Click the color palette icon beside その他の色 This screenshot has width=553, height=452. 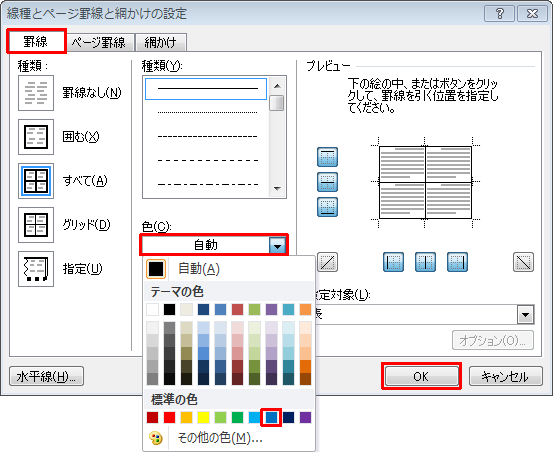tap(156, 438)
